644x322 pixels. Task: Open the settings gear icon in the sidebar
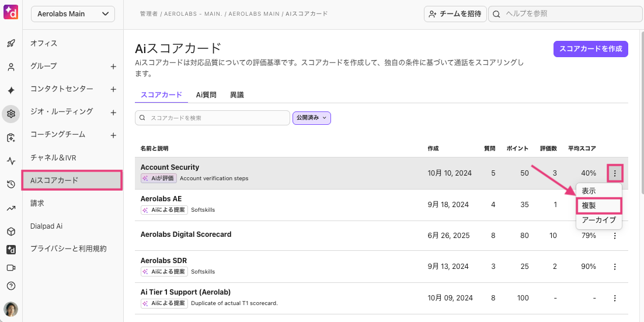11,114
